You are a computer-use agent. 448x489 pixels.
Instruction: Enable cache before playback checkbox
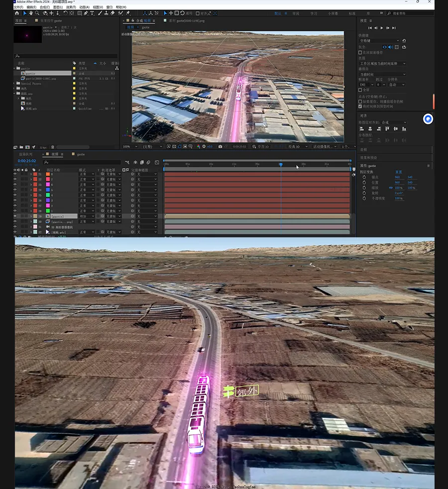tap(360, 52)
